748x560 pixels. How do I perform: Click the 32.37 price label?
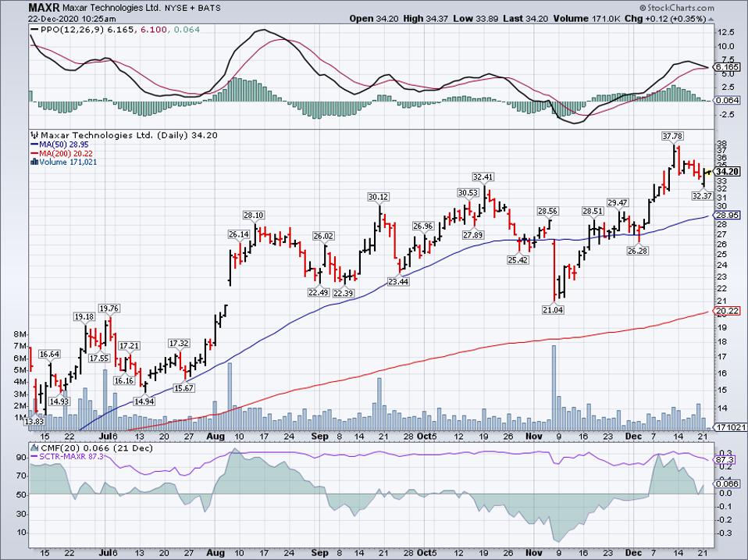[702, 195]
